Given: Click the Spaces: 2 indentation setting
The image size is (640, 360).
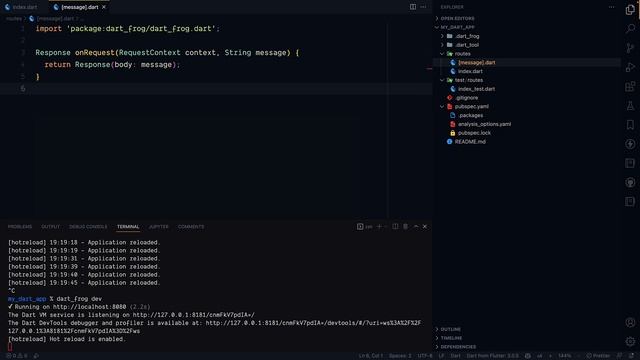Looking at the screenshot, I should [400, 356].
